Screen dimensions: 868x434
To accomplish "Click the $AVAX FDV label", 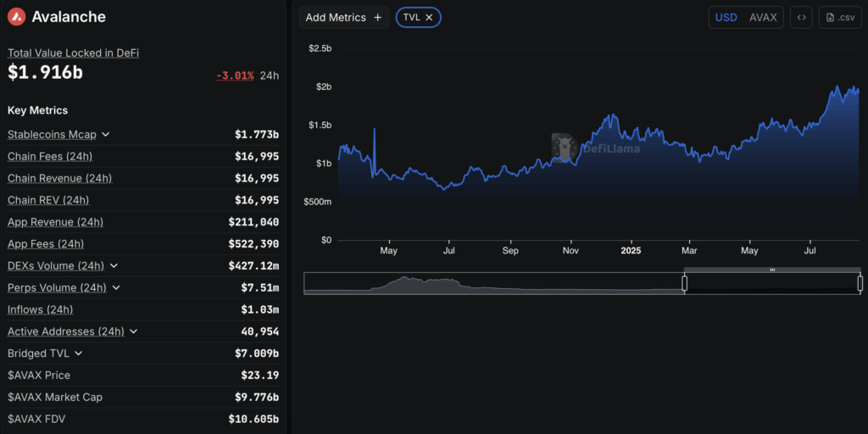I will (x=36, y=419).
